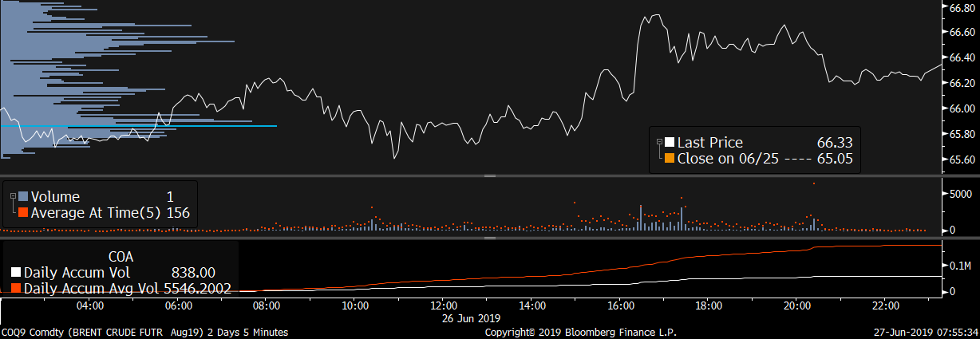980x339 pixels.
Task: Click the Last Price value 66.33
Action: click(x=835, y=142)
